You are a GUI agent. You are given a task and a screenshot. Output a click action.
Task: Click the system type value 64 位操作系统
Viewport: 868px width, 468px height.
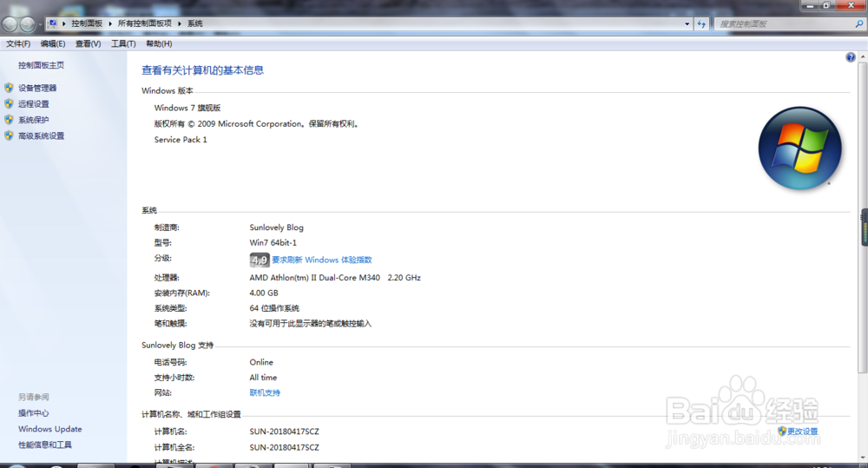pos(274,308)
